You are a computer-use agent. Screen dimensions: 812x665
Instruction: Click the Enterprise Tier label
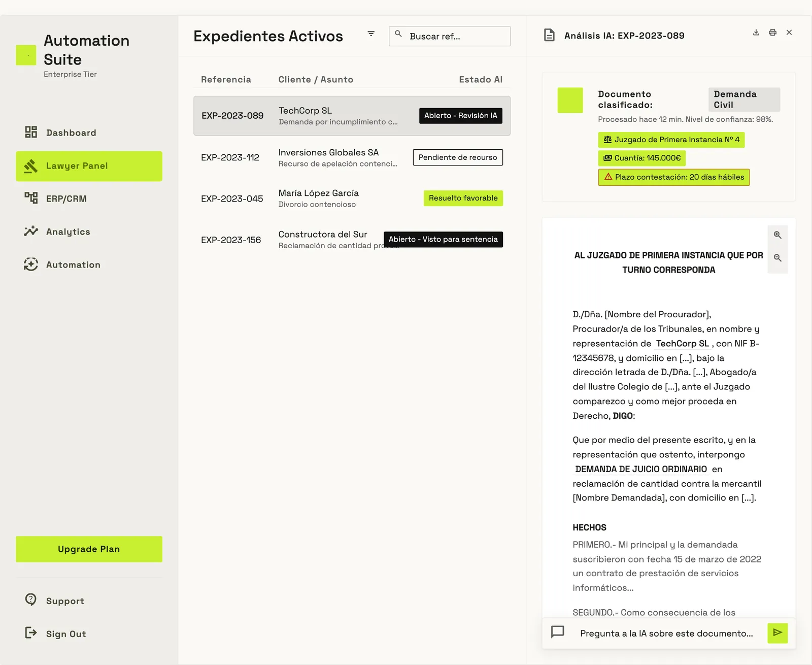[70, 74]
